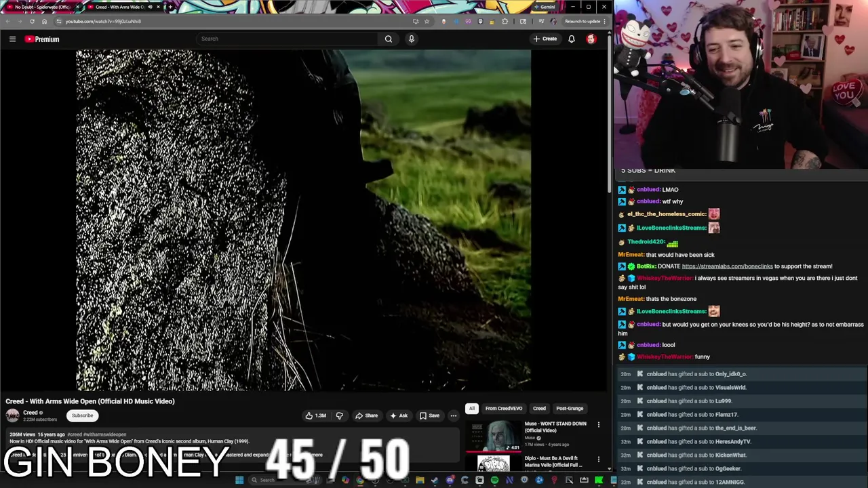
Task: Close the No Doubt - Spiderwebs tab
Action: tap(77, 7)
